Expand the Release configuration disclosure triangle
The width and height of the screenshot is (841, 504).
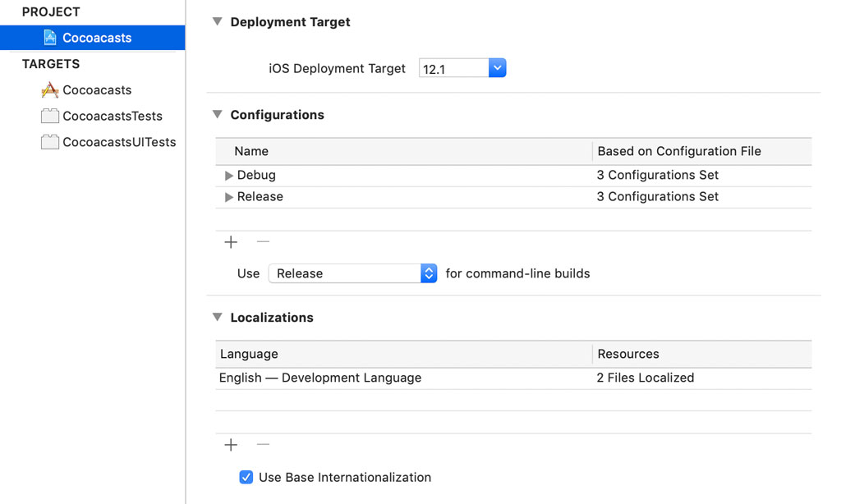[x=228, y=196]
